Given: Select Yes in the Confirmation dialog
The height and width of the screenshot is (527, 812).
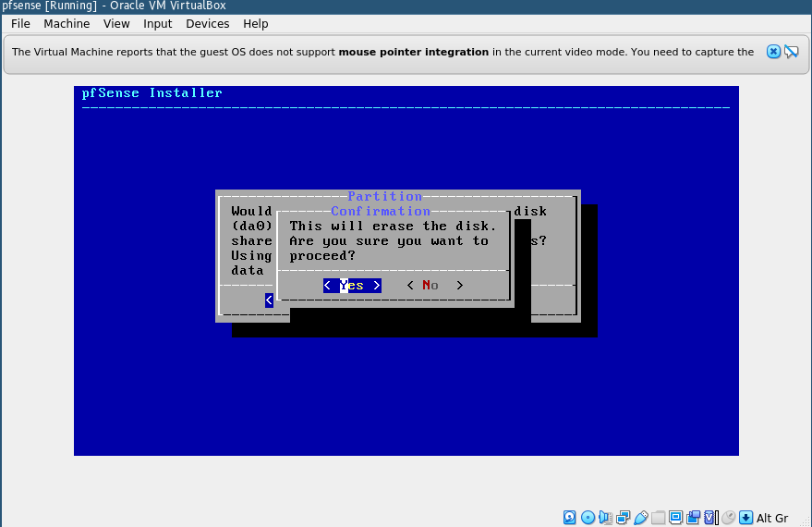Looking at the screenshot, I should [352, 286].
